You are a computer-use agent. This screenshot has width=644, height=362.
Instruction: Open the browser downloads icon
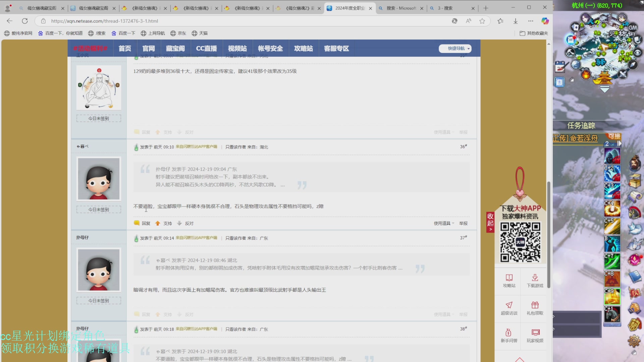coord(516,21)
